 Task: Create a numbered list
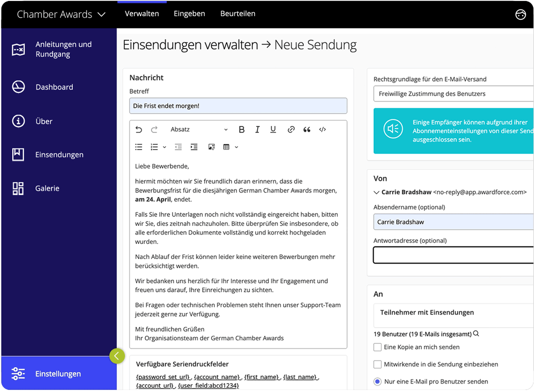click(154, 147)
